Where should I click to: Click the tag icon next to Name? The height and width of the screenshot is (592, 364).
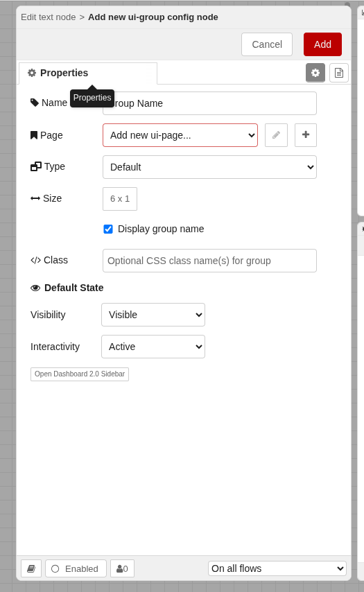point(35,103)
